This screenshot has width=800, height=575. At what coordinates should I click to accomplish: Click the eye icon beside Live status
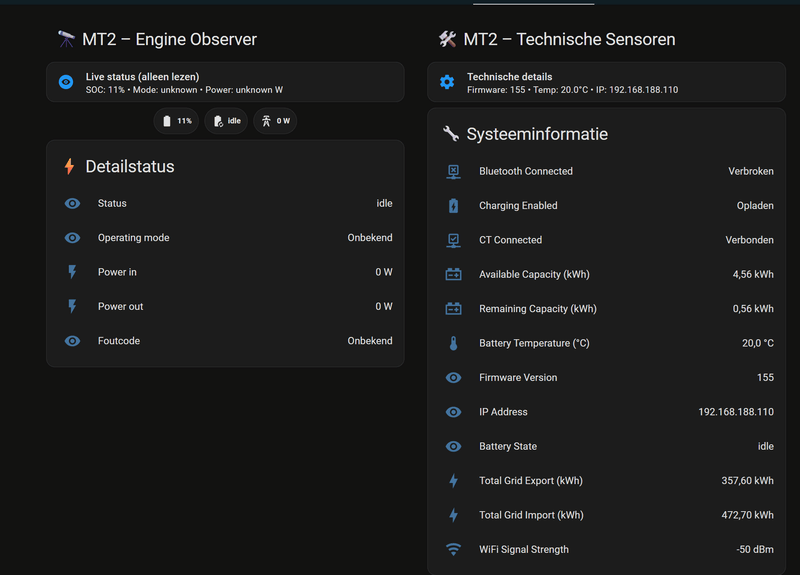tap(66, 82)
